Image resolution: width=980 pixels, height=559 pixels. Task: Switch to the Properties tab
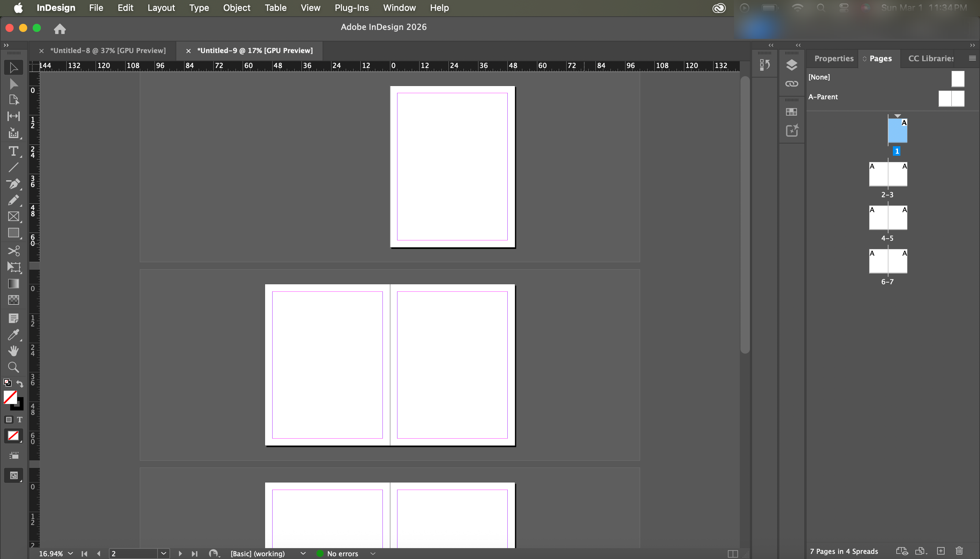tap(834, 58)
